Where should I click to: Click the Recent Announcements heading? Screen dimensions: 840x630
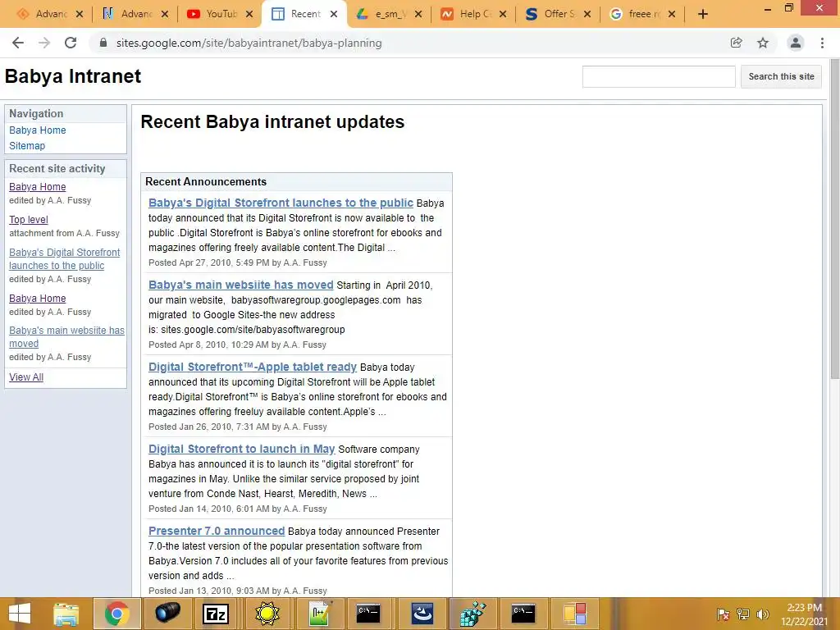pos(206,181)
